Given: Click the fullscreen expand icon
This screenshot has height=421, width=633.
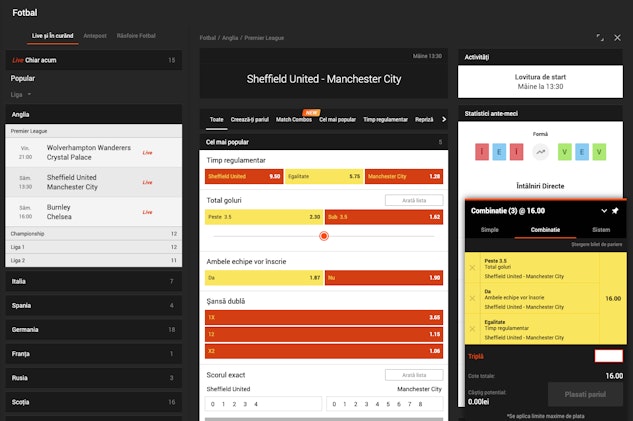Looking at the screenshot, I should pos(600,37).
